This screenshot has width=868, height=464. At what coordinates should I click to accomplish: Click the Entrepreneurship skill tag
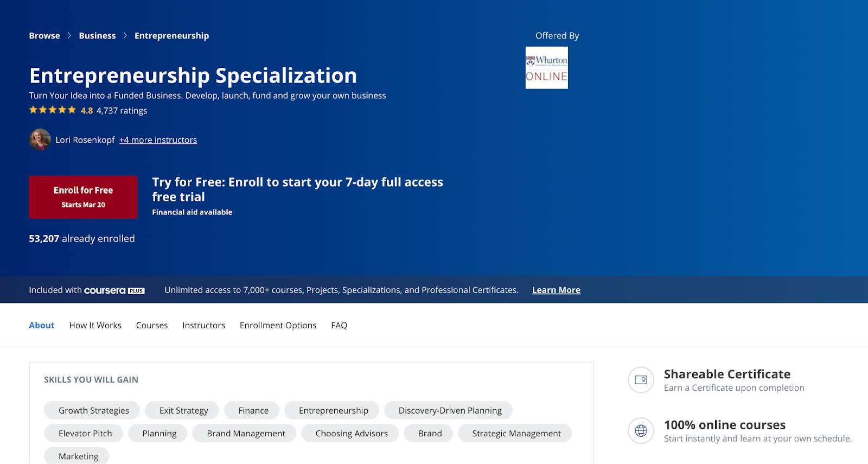332,410
